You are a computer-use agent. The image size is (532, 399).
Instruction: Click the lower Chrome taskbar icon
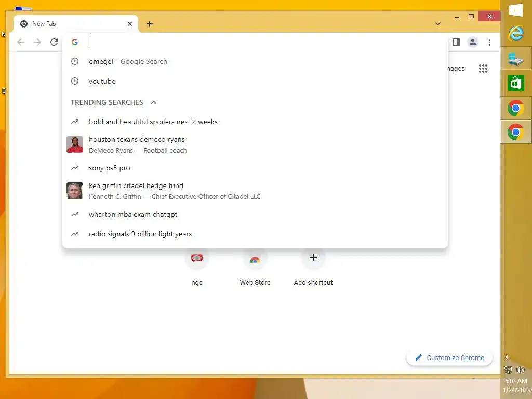point(516,132)
